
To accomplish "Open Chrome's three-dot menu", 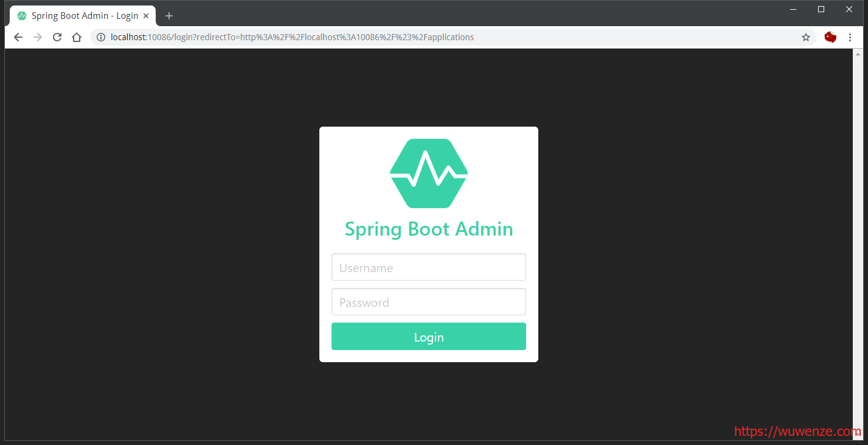I will (x=850, y=37).
